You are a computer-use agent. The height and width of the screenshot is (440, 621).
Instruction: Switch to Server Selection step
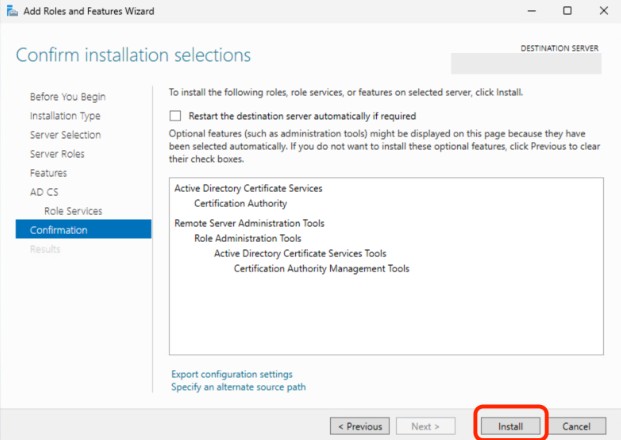tap(65, 135)
